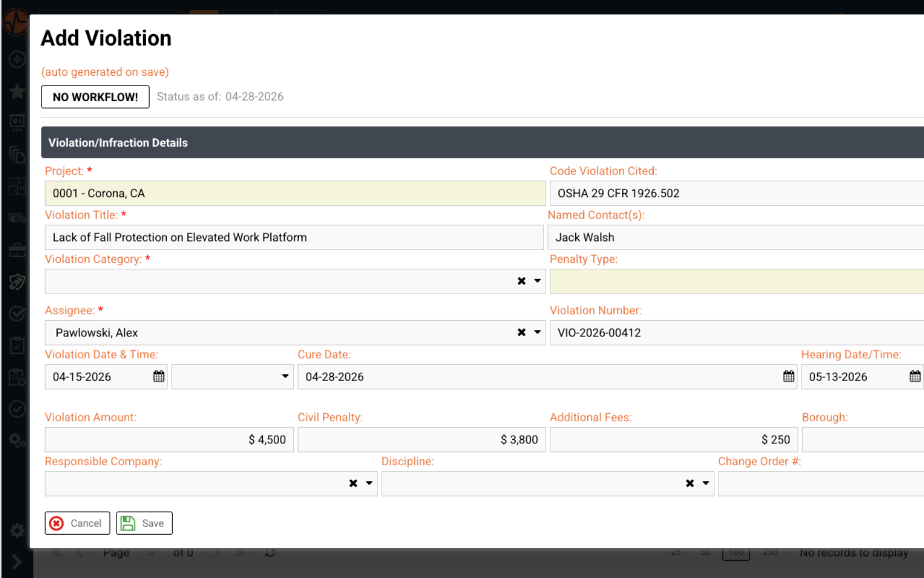
Task: Click the (auto generated on save) text
Action: [x=105, y=72]
